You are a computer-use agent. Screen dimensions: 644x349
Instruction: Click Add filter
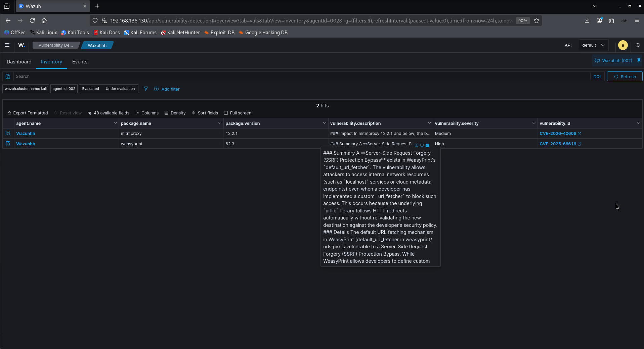(x=167, y=89)
